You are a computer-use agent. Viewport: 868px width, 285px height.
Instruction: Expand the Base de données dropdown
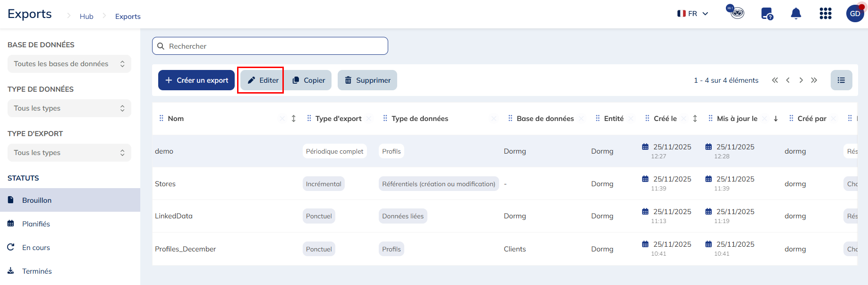(69, 64)
